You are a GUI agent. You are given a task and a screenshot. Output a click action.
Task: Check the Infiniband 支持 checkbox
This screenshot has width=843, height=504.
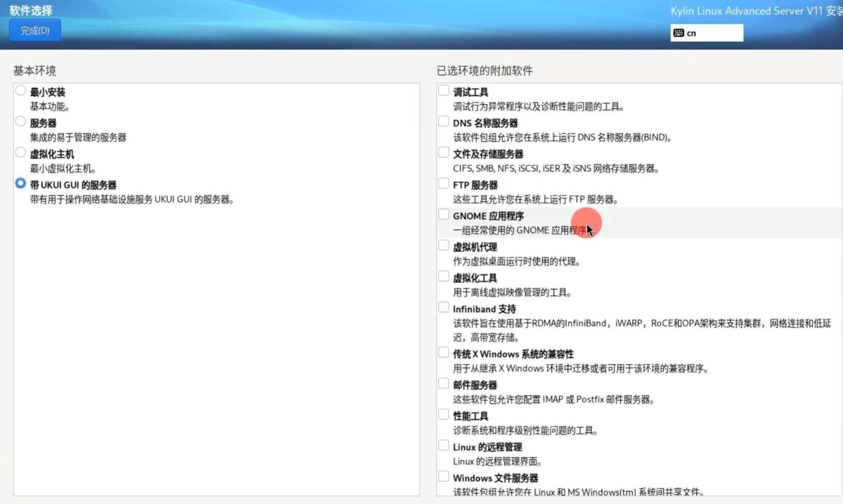pyautogui.click(x=443, y=308)
